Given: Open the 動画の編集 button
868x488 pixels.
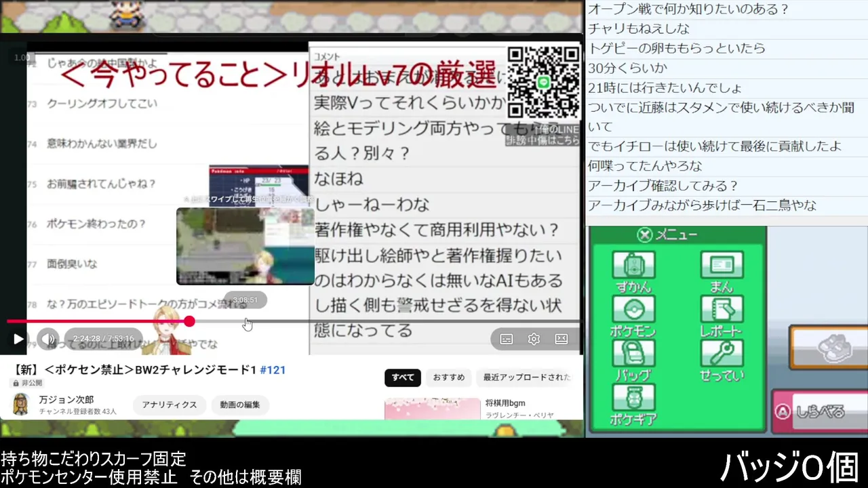Looking at the screenshot, I should click(240, 405).
